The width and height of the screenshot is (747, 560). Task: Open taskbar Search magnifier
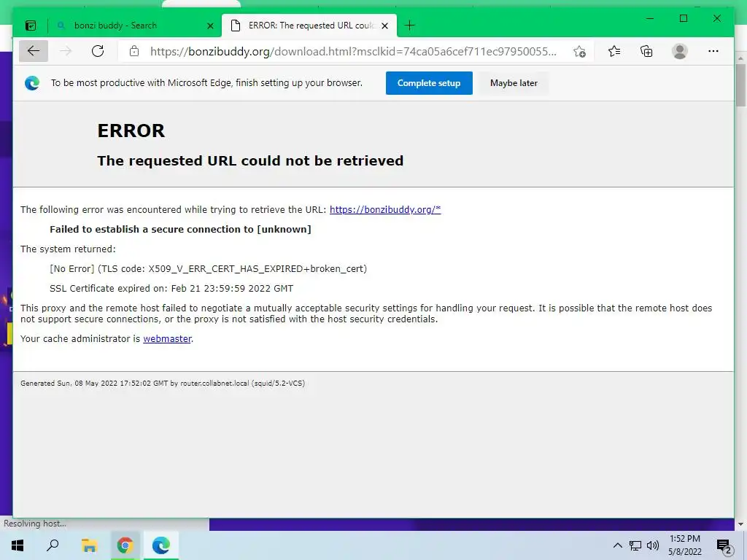pos(53,545)
